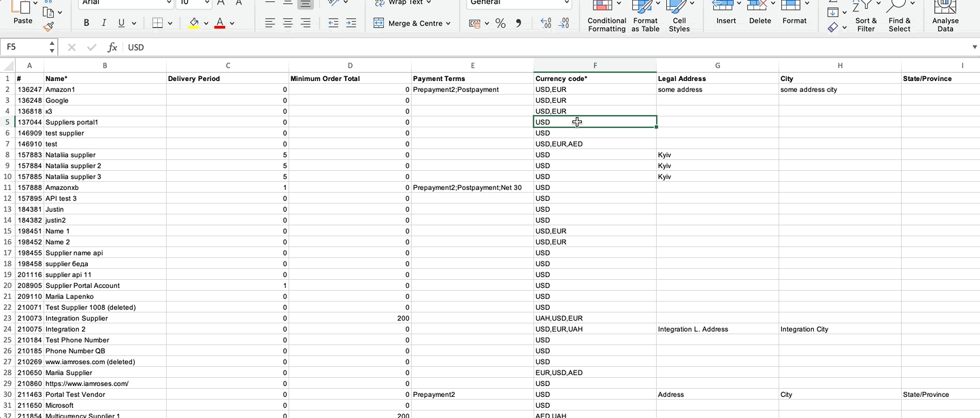
Task: Open the font colour dropdown arrow
Action: coord(232,23)
